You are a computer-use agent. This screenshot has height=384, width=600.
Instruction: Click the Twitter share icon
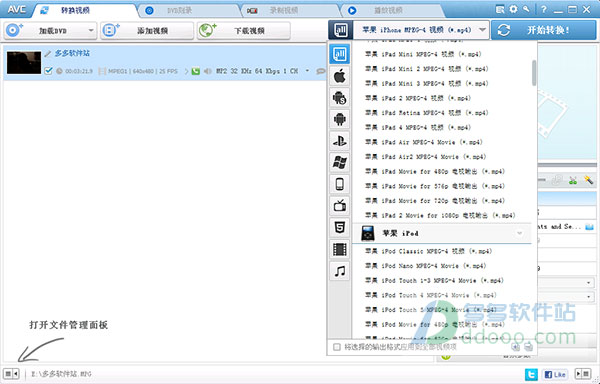pos(531,374)
